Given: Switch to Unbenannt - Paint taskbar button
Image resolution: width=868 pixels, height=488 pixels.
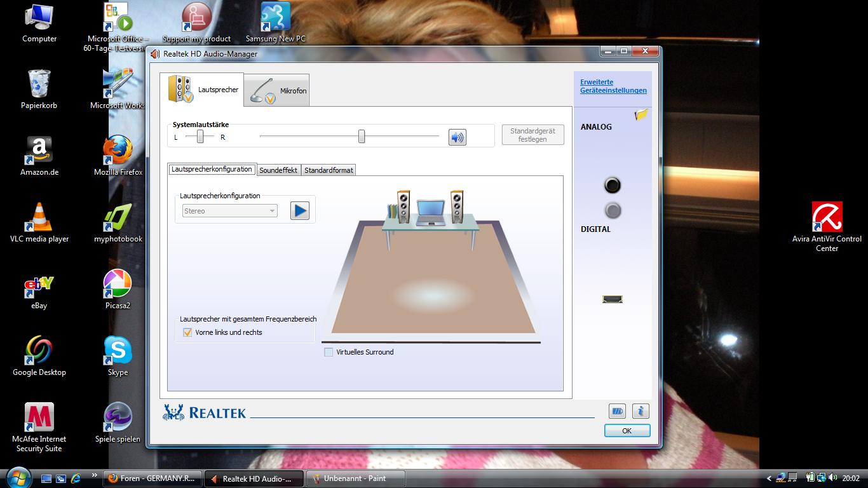Looking at the screenshot, I should (356, 478).
